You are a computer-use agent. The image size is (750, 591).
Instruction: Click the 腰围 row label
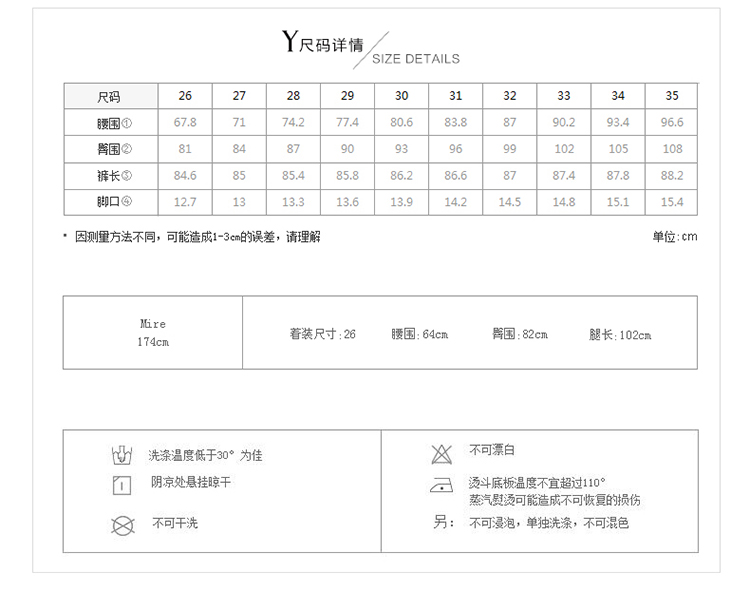[114, 123]
